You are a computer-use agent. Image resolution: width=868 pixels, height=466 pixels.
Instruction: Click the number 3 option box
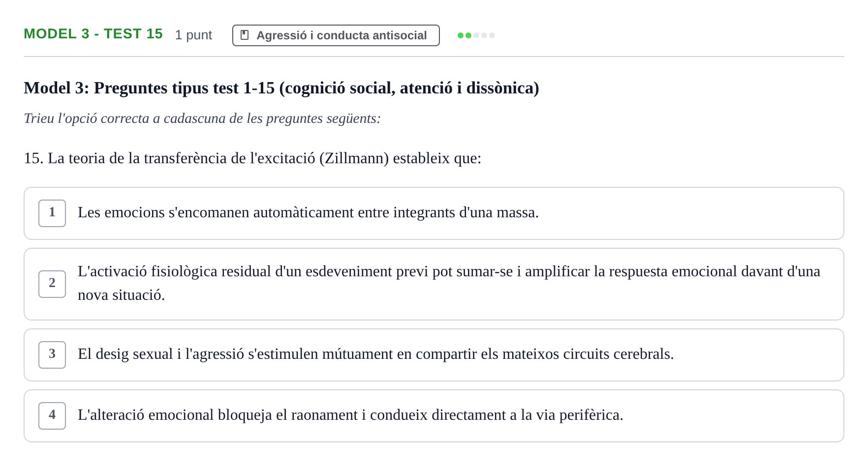52,355
